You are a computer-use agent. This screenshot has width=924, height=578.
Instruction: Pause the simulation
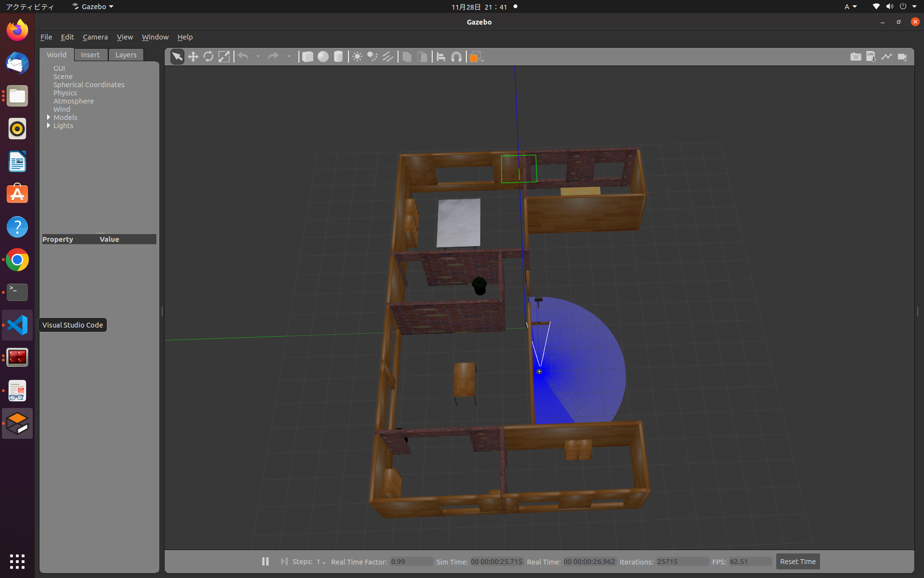coord(265,562)
